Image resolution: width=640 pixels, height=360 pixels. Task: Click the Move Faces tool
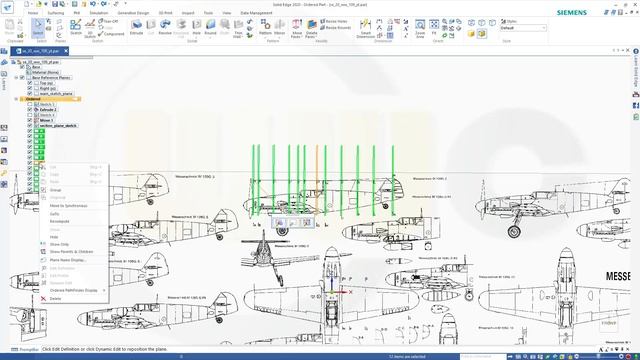pyautogui.click(x=297, y=29)
